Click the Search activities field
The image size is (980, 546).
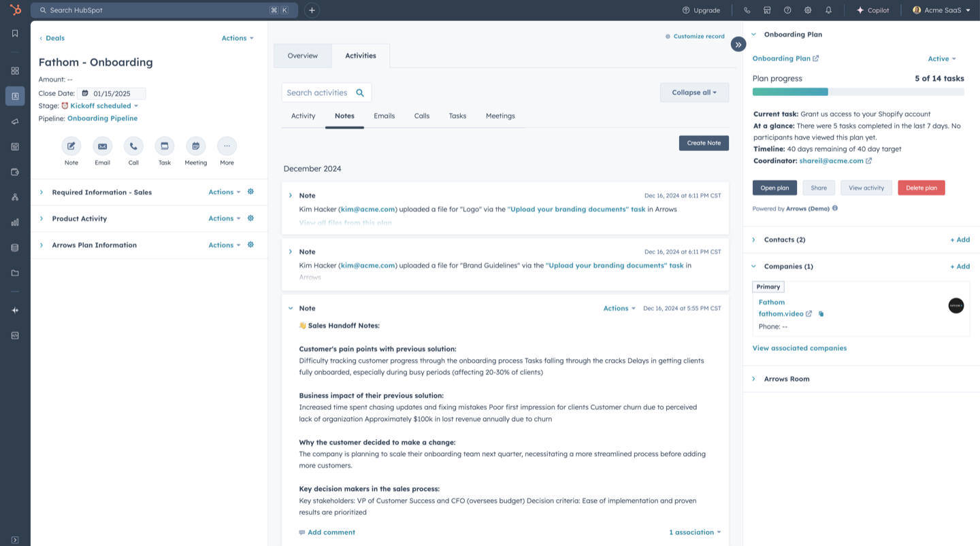[x=327, y=92]
